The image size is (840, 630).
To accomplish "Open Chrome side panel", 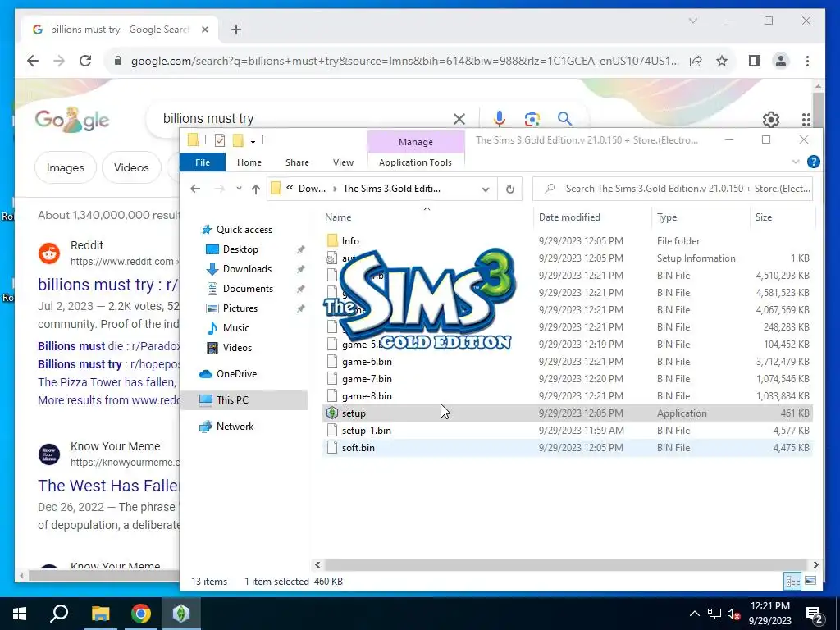I will click(755, 61).
